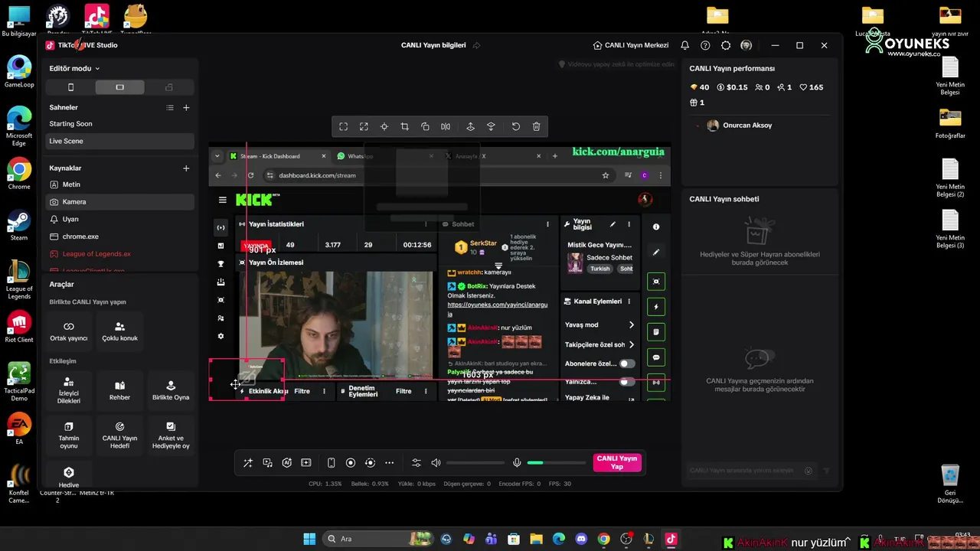This screenshot has height=551, width=980.
Task: Select the Uyarı source
Action: tap(119, 219)
